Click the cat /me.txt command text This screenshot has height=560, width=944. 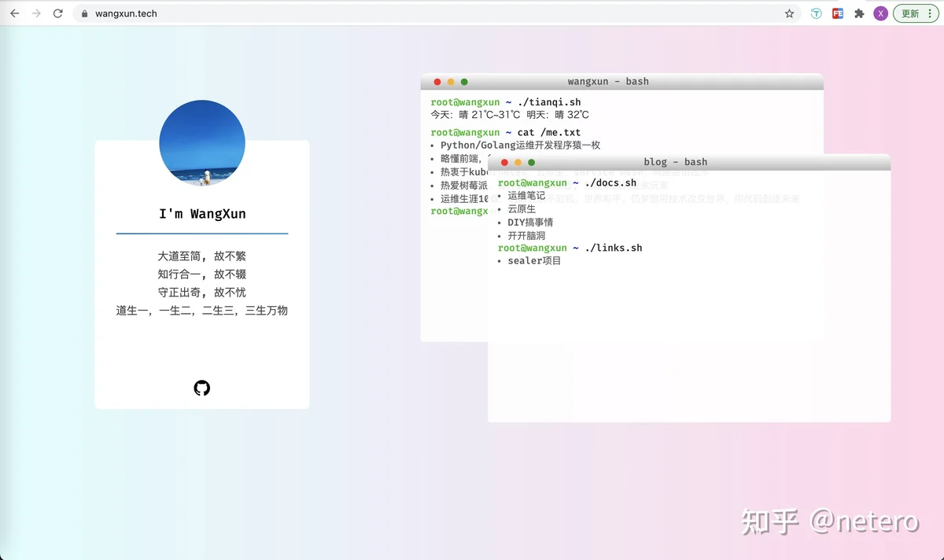point(549,132)
